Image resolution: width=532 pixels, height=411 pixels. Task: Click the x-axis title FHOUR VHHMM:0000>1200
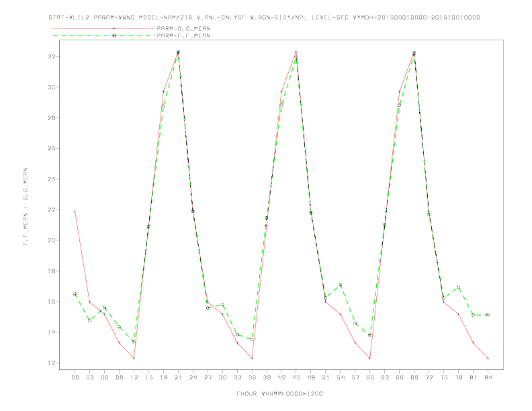click(279, 394)
